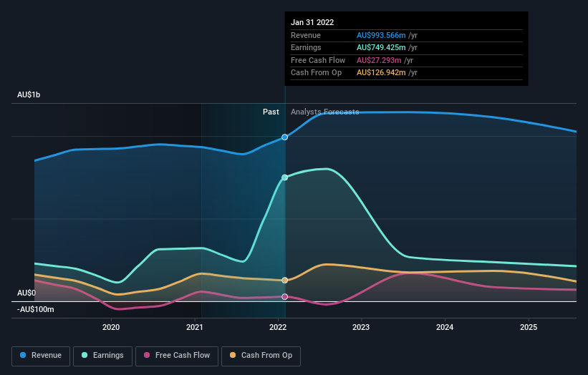This screenshot has width=588, height=375.
Task: Click the 2025 x-axis label
Action: coord(529,327)
